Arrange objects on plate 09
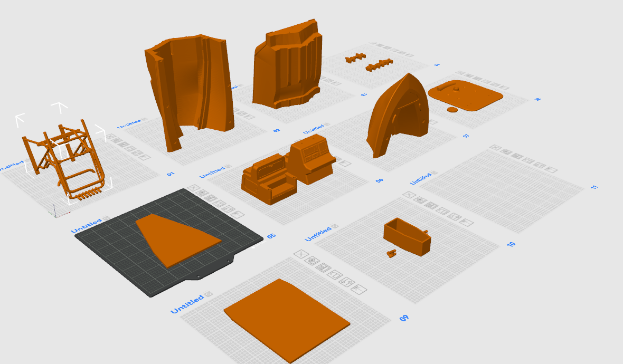Screen dimensions: 623x364 pyautogui.click(x=323, y=267)
